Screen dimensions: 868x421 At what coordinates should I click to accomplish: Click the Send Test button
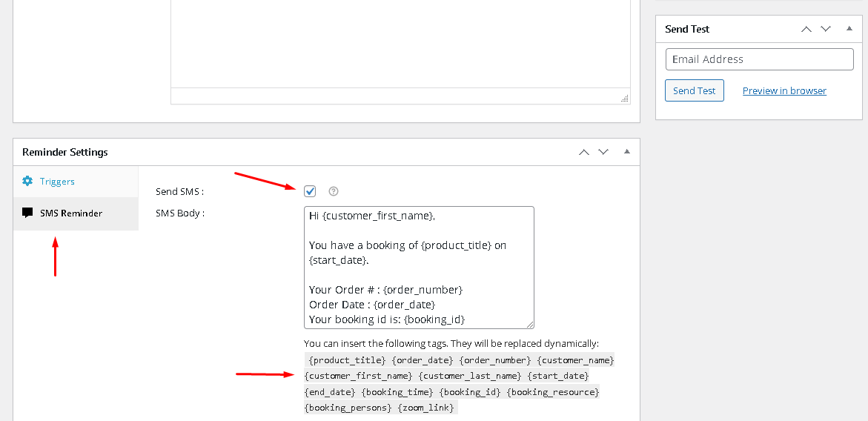pos(695,90)
